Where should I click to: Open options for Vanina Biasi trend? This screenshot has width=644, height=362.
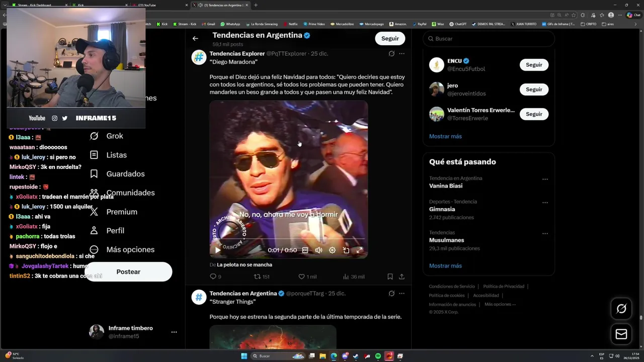[545, 179]
